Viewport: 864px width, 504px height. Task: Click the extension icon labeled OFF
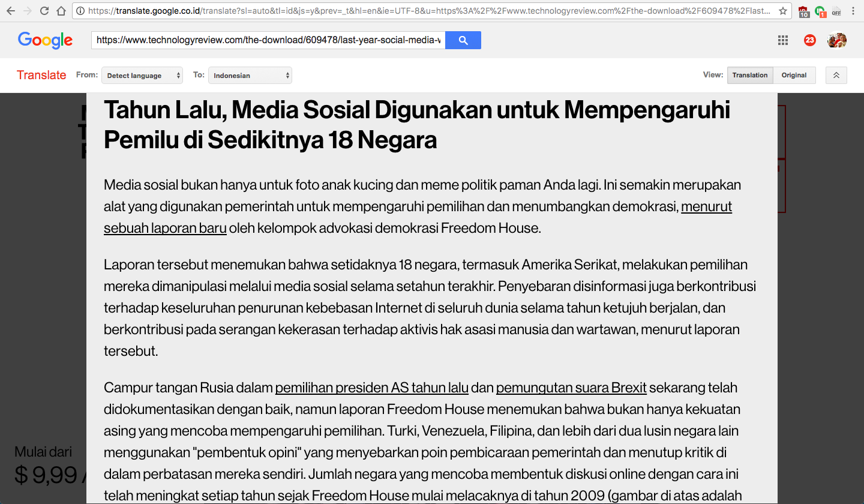click(x=836, y=11)
